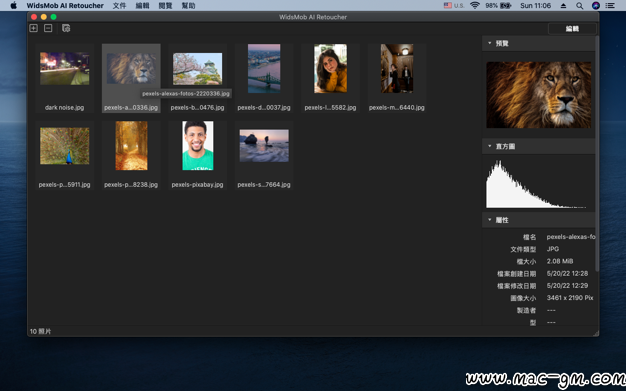Open the 編輯 menu in menu bar

click(142, 6)
